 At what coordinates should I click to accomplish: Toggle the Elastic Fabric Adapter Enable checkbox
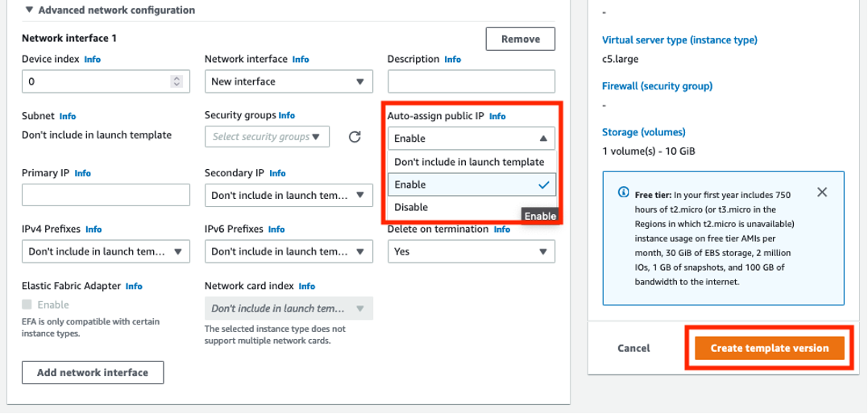pos(27,304)
